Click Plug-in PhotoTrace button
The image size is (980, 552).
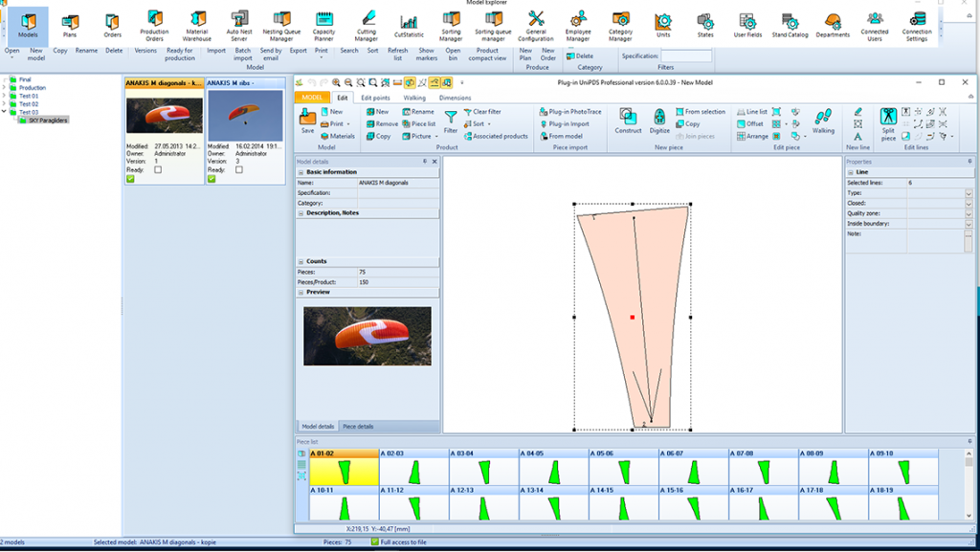tap(570, 112)
